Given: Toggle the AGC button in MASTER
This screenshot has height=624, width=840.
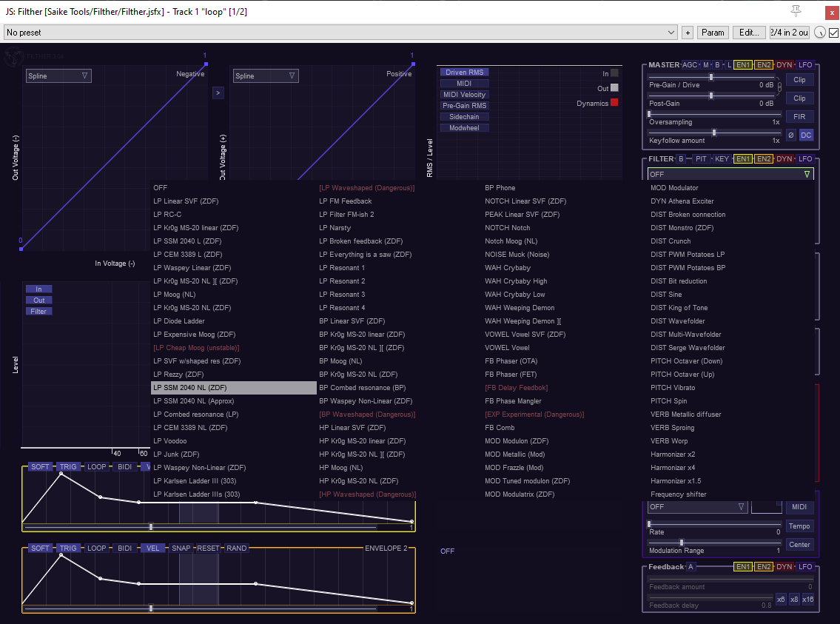Looking at the screenshot, I should point(690,65).
